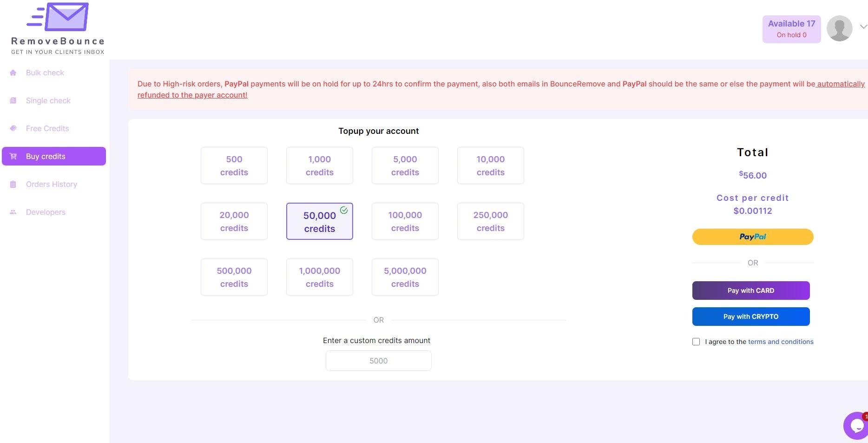
Task: Choose the 1,000 credits package
Action: 320,165
